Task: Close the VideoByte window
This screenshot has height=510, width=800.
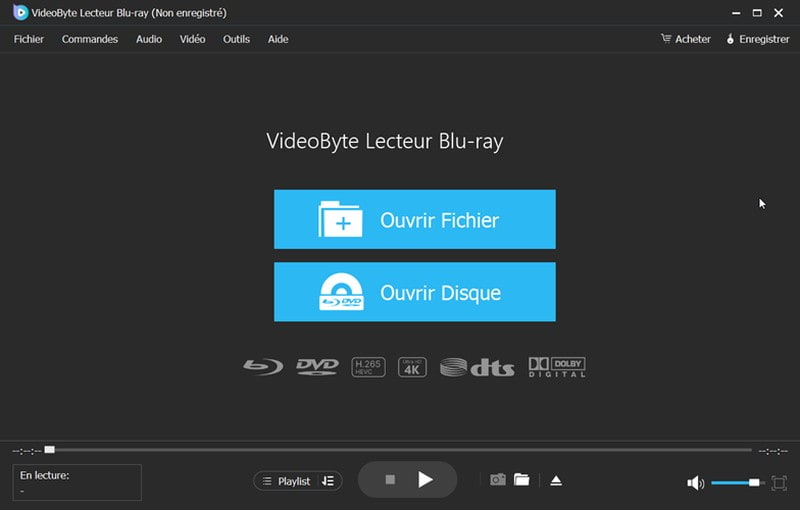Action: pyautogui.click(x=779, y=13)
